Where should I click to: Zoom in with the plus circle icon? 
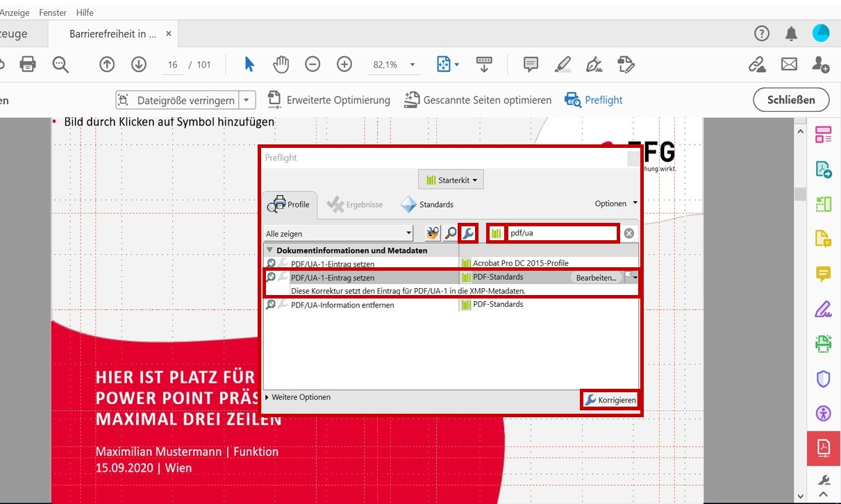point(344,65)
